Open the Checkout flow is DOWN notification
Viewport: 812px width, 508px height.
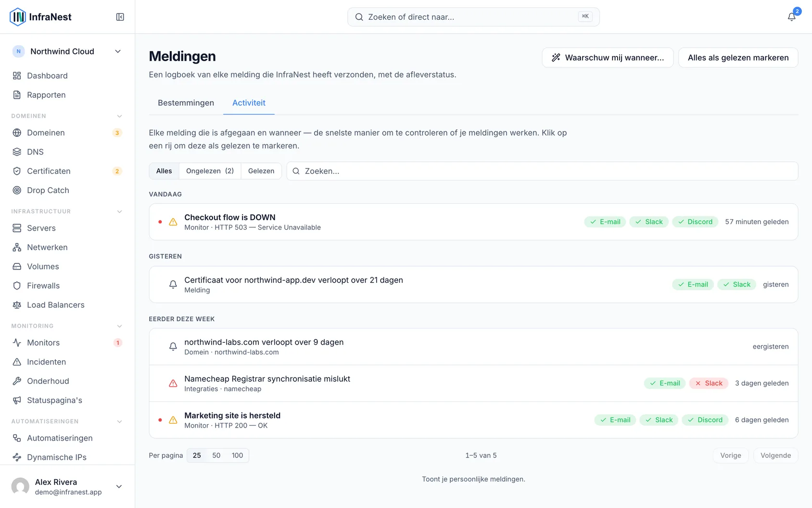click(x=473, y=222)
